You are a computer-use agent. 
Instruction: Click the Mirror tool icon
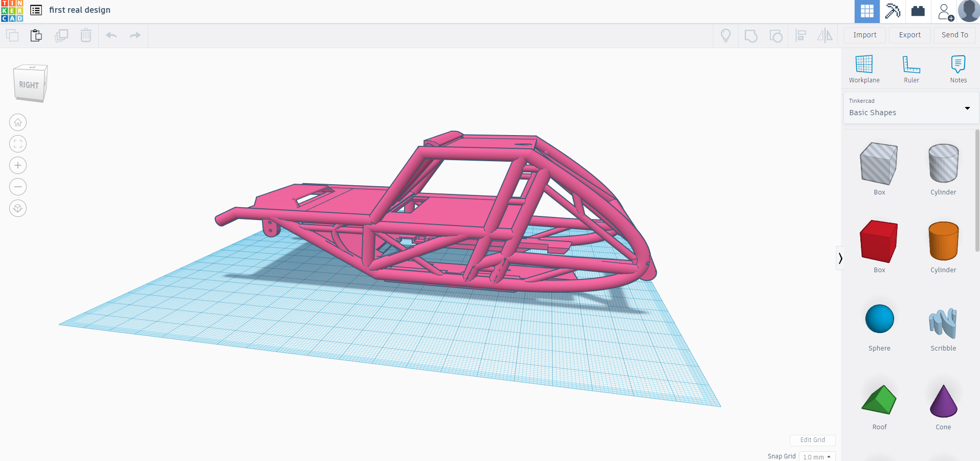825,35
